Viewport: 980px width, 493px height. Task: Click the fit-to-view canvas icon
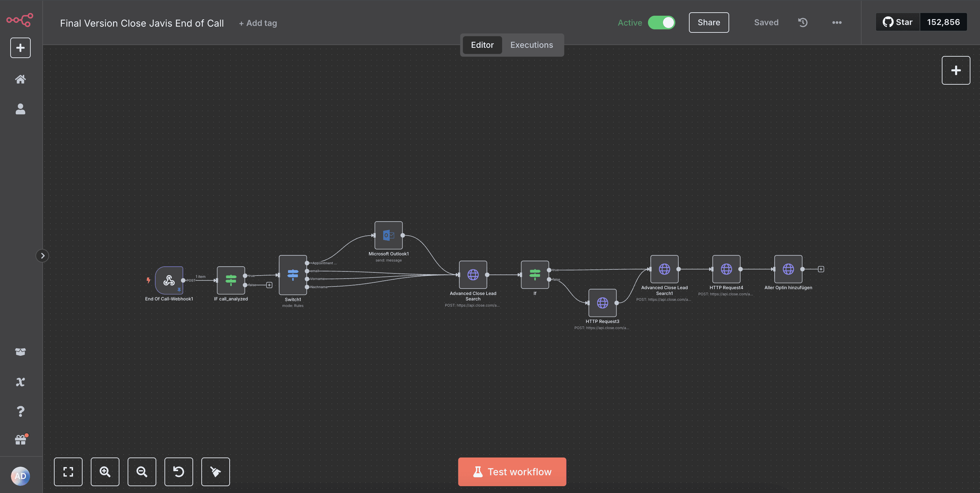pyautogui.click(x=68, y=472)
